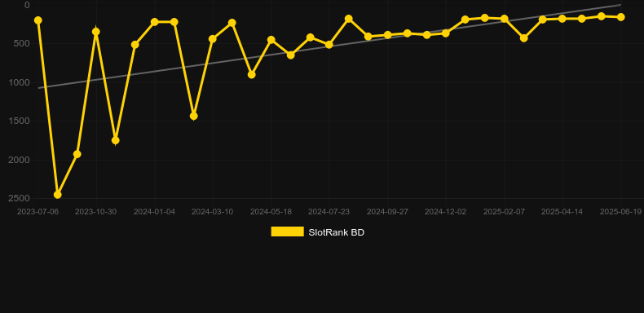Select the data point above 2024-05-18

pyautogui.click(x=271, y=40)
